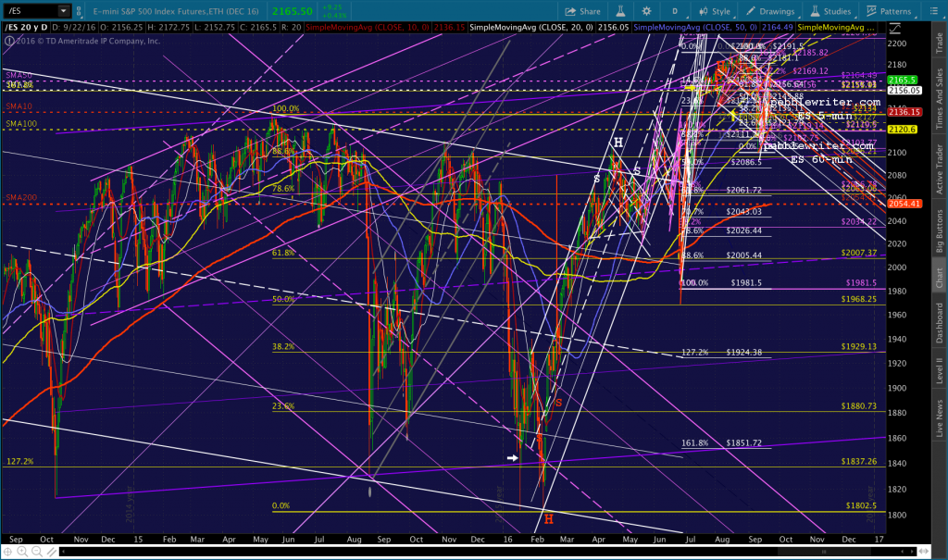
Task: Click the crosshair pan icon at bottom left
Action: (7, 552)
